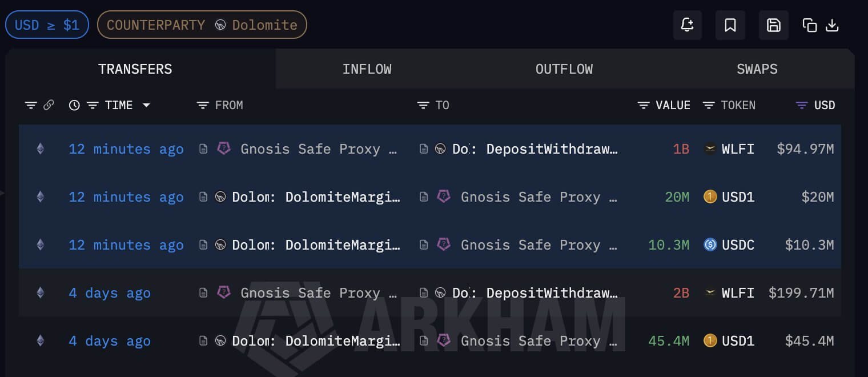Click the clock icon beside TIME
This screenshot has width=868, height=377.
pyautogui.click(x=74, y=105)
